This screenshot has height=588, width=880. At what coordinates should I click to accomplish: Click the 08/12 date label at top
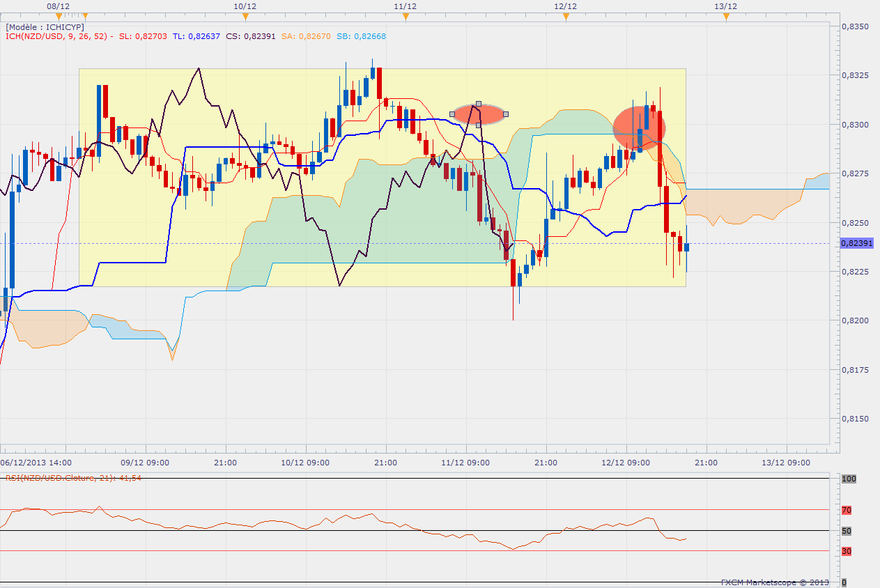point(57,6)
